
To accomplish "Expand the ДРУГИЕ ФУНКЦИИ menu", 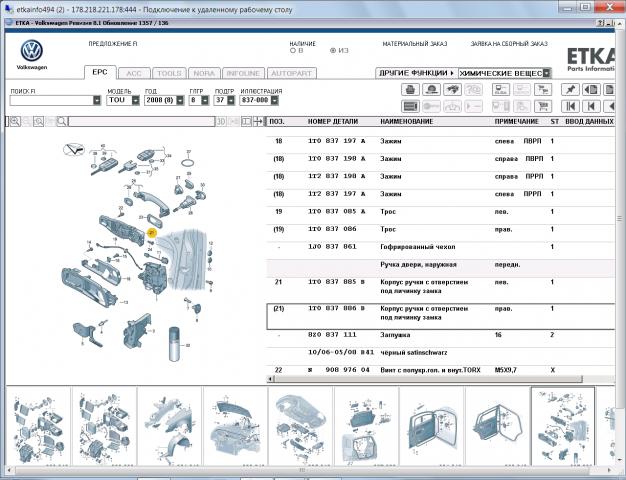I will (416, 73).
